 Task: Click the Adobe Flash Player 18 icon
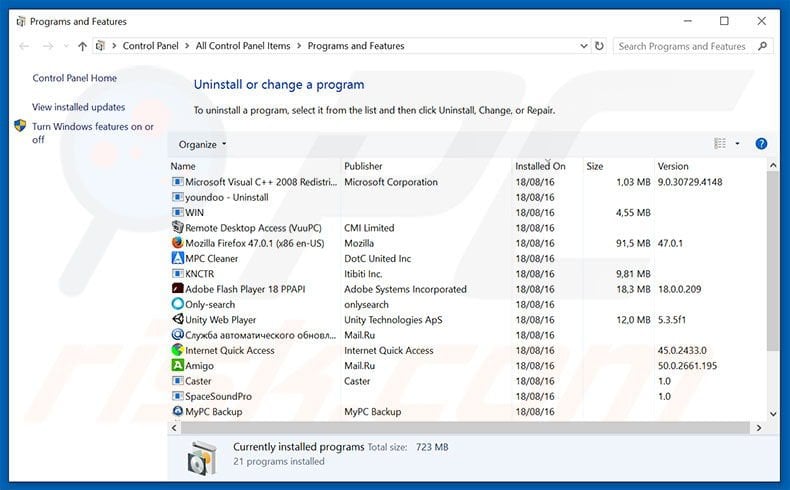(x=177, y=289)
